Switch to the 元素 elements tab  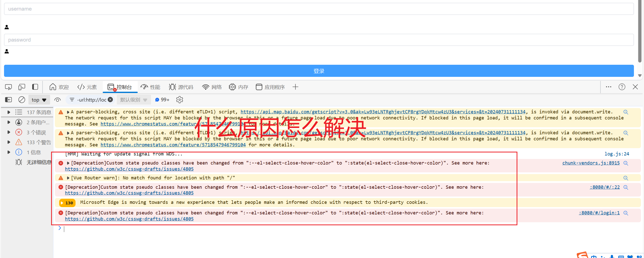pos(87,87)
